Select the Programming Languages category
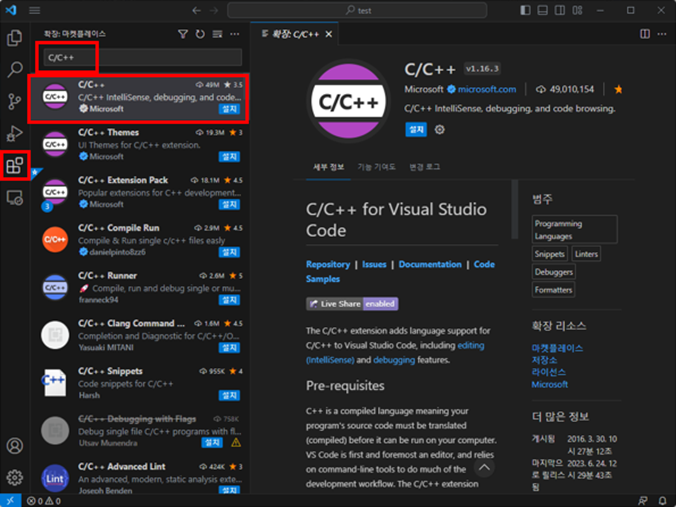676x507 pixels. (x=574, y=230)
